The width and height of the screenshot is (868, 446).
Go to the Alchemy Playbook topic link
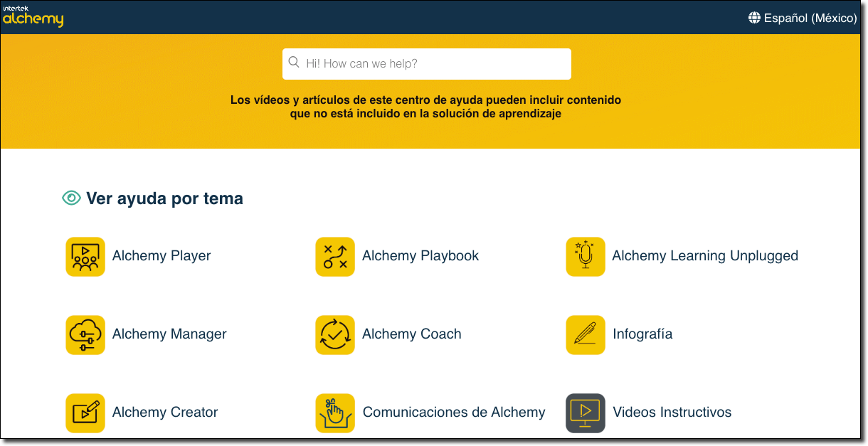point(420,256)
